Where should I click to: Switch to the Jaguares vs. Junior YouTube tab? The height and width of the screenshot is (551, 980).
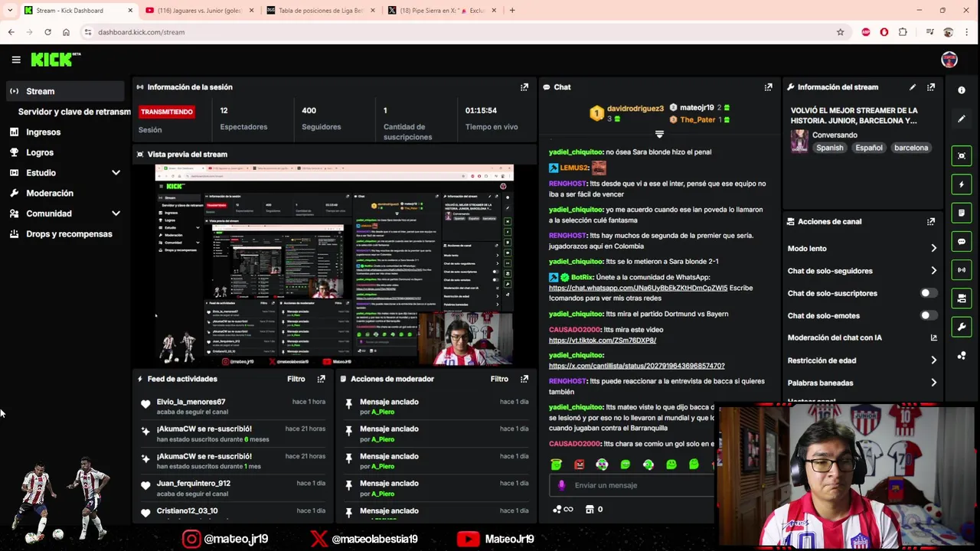[x=199, y=11]
